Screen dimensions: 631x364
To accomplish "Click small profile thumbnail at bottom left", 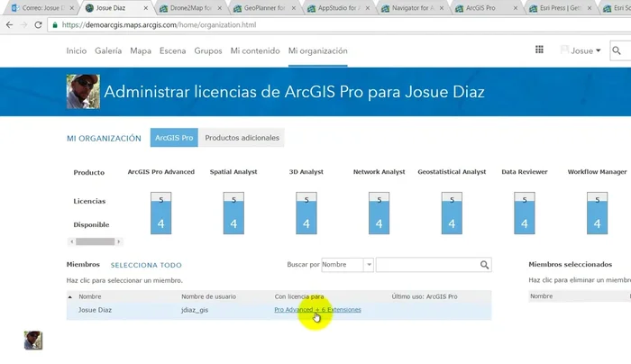I will [33, 341].
